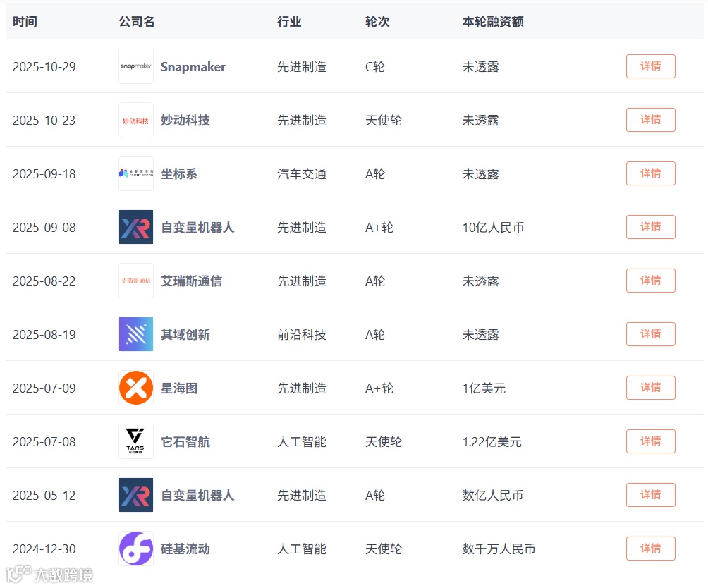Click the 坐标系 company logo

coord(136,173)
